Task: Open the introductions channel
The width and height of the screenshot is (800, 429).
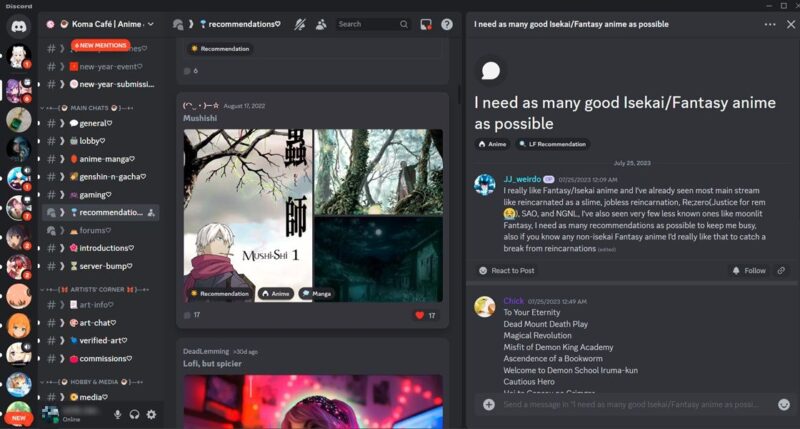Action: [x=101, y=248]
